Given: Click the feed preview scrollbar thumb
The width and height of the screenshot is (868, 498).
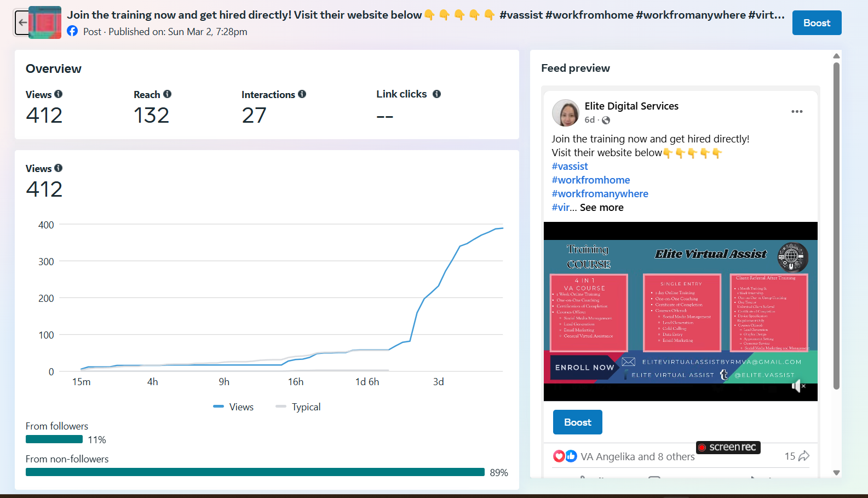Looking at the screenshot, I should [836, 226].
